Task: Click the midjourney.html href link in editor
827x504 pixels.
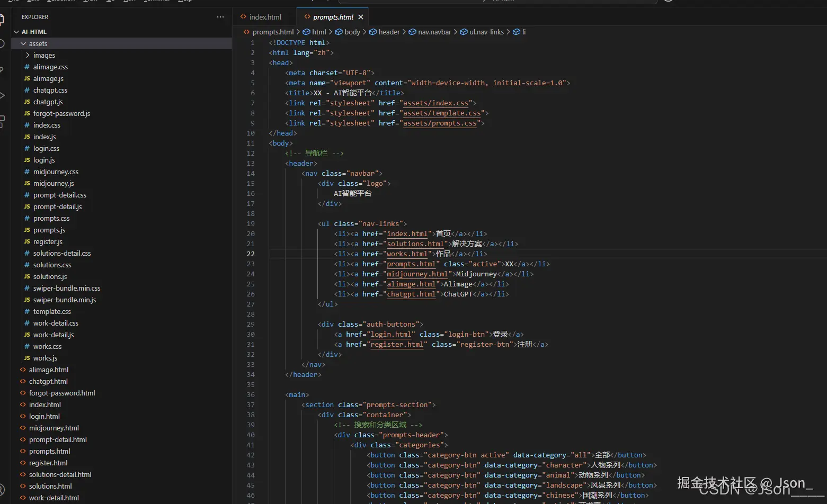Action: (x=418, y=274)
